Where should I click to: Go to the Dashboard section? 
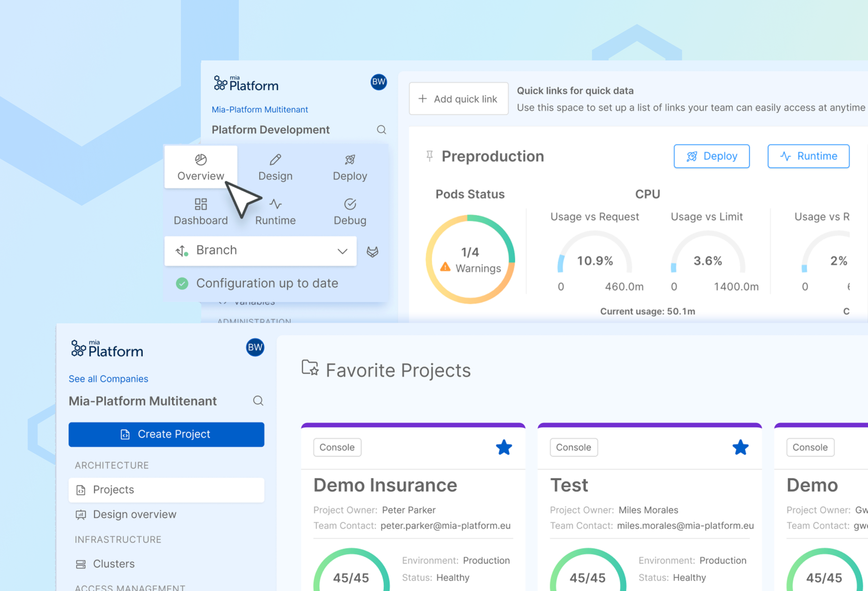point(201,211)
